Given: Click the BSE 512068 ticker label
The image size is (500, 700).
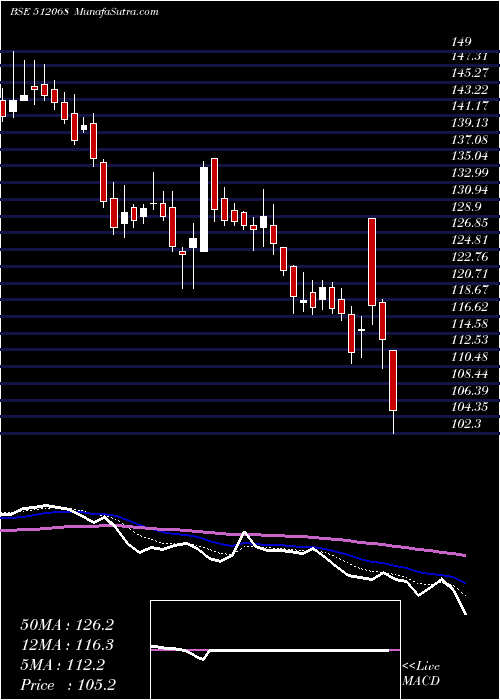Looking at the screenshot, I should point(39,11).
